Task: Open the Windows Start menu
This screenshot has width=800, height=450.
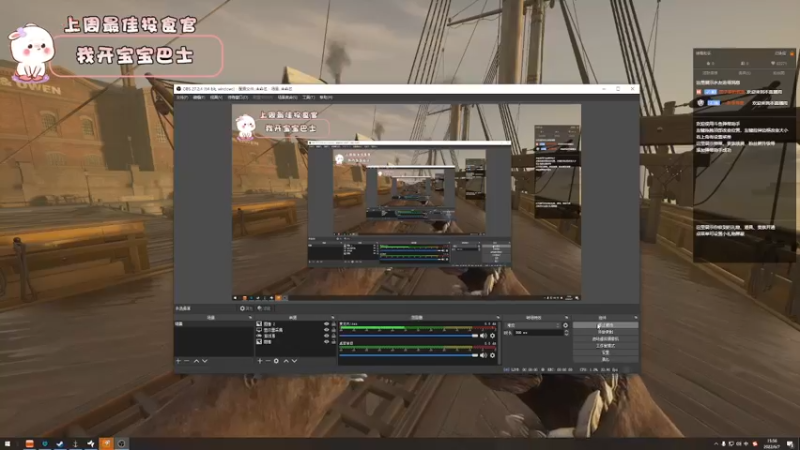Action: (x=8, y=443)
